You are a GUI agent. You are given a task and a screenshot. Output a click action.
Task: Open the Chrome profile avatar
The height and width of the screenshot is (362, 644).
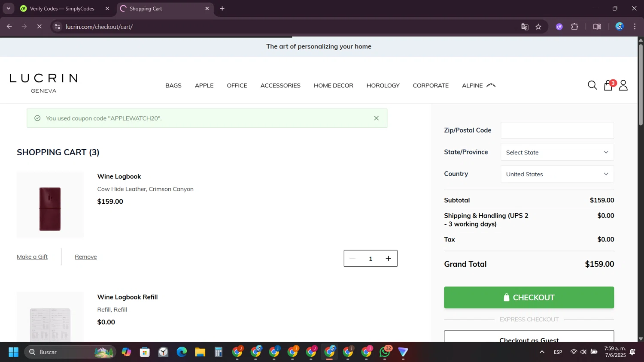pyautogui.click(x=619, y=27)
